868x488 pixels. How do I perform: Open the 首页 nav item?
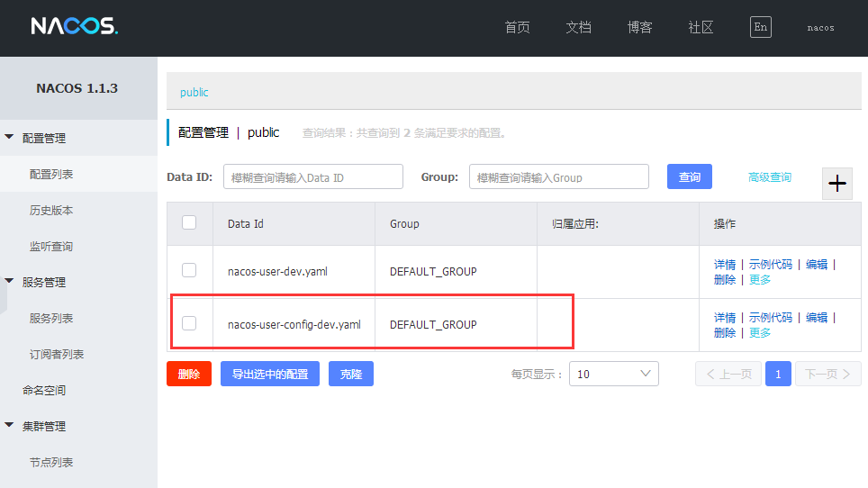(517, 27)
